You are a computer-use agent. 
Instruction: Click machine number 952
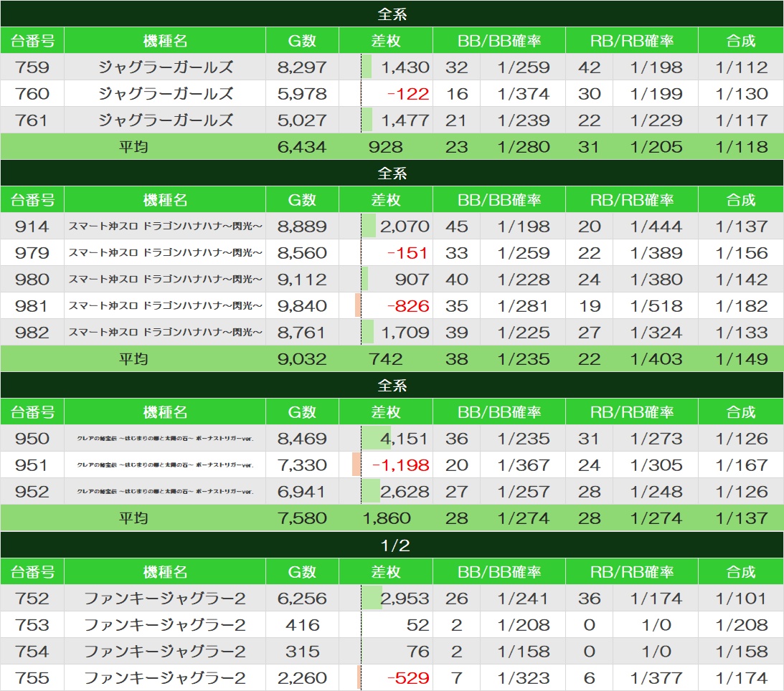coord(32,491)
